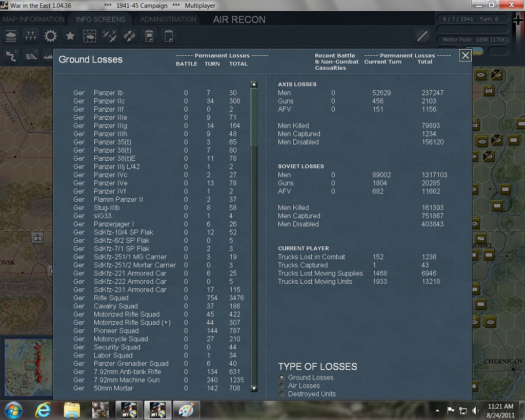
Task: Select the F1 move mode arrow icon
Action: (x=12, y=55)
